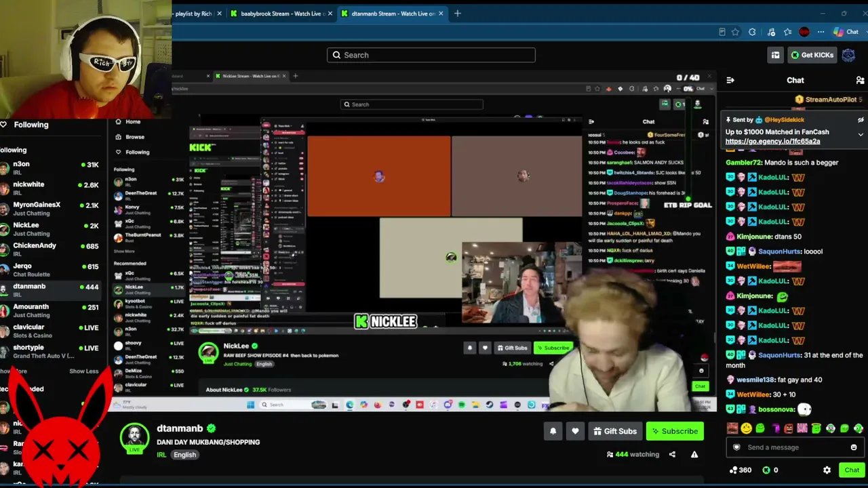Open the chat users list icon
Viewport: 868px width, 488px height.
(x=860, y=80)
